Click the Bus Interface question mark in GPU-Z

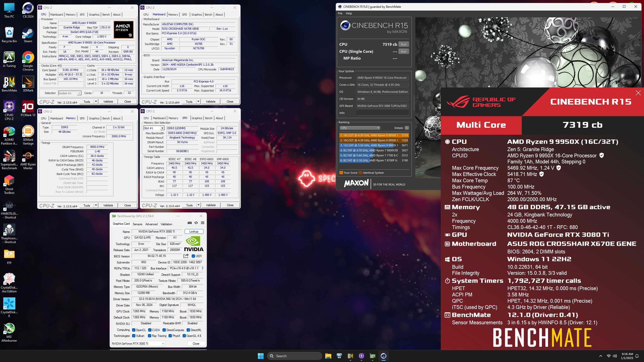(203, 268)
